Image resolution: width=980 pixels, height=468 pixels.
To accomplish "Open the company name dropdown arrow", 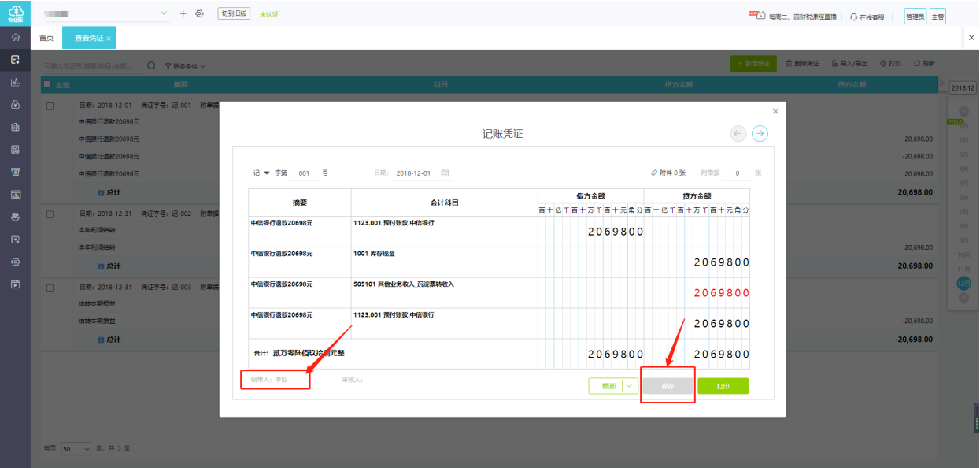I will tap(164, 13).
